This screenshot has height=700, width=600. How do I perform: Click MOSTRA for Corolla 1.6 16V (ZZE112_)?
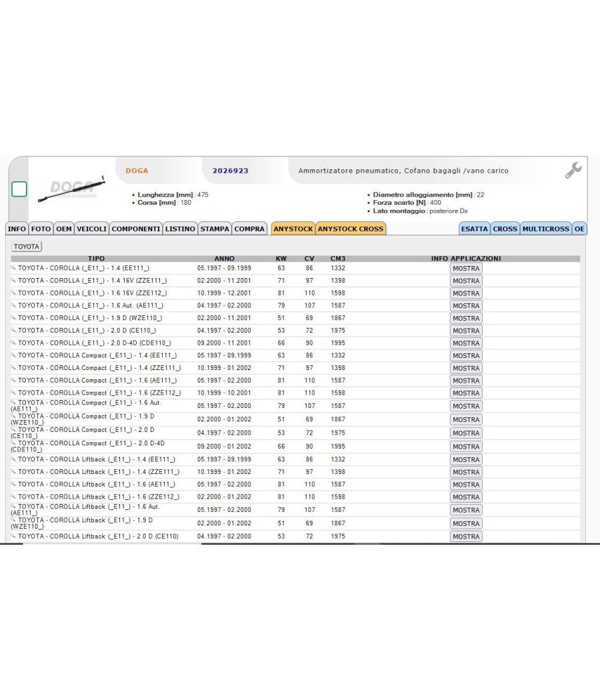(x=466, y=293)
